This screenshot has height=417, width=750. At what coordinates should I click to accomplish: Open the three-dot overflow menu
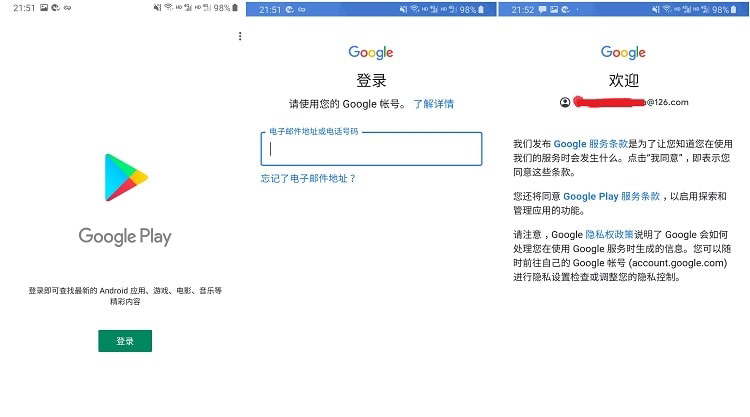pyautogui.click(x=240, y=37)
